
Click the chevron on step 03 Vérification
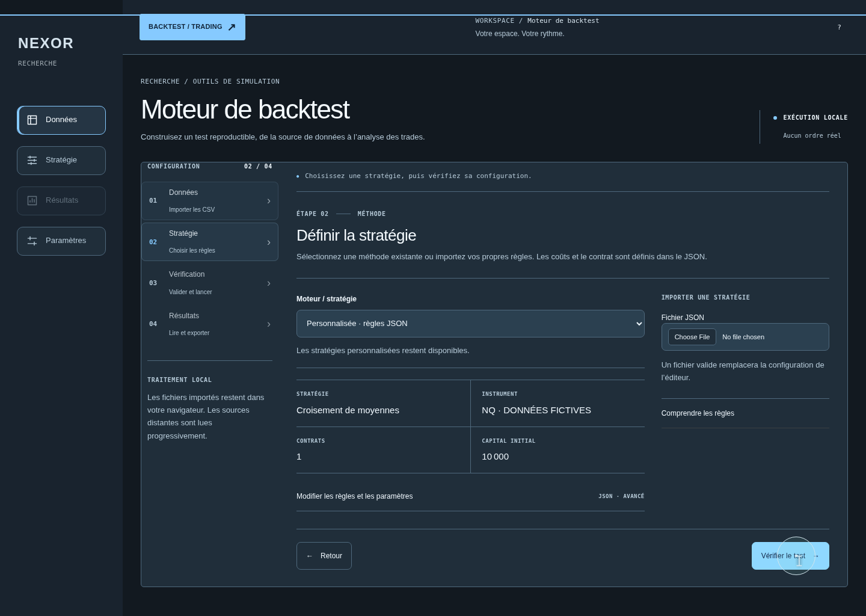coord(269,283)
